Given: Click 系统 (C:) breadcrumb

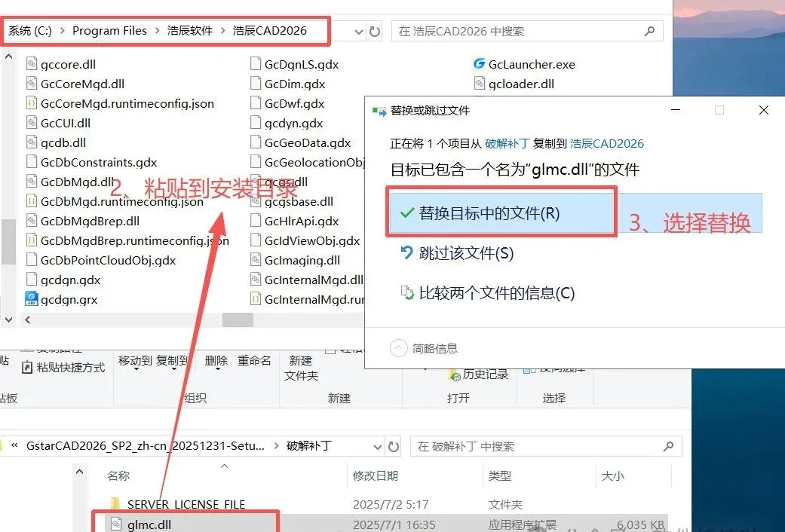Looking at the screenshot, I should pyautogui.click(x=29, y=31).
